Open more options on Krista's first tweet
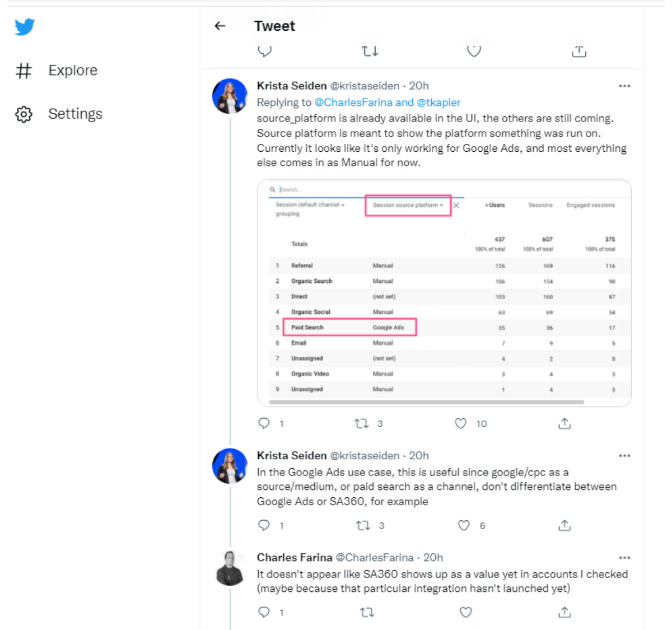672x630 pixels. (x=624, y=86)
